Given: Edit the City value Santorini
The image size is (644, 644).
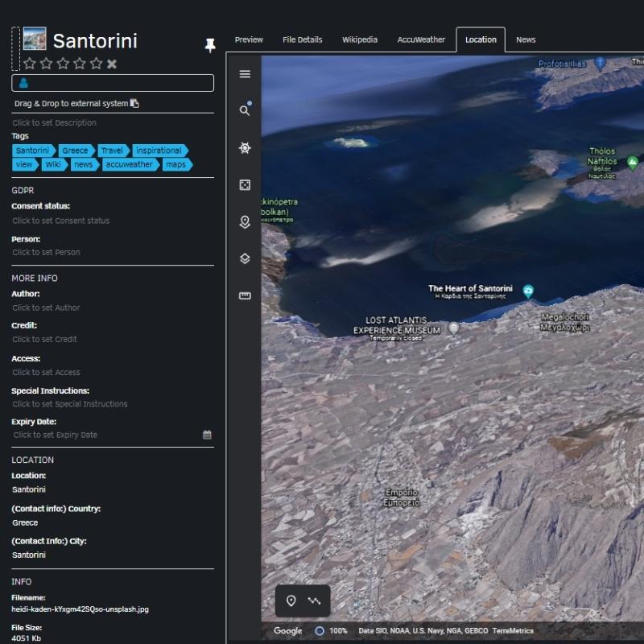Looking at the screenshot, I should pos(29,555).
